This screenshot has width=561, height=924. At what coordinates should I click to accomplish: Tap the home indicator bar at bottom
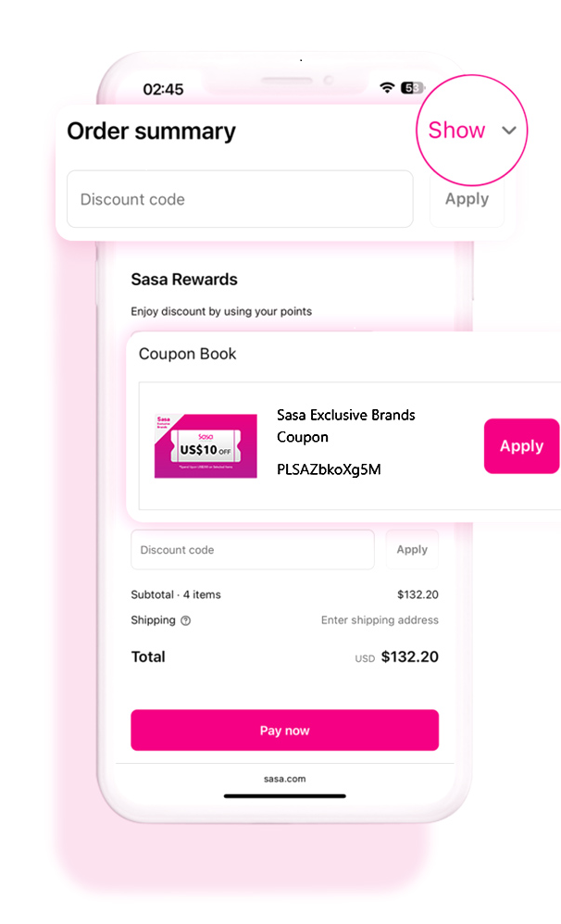click(284, 796)
